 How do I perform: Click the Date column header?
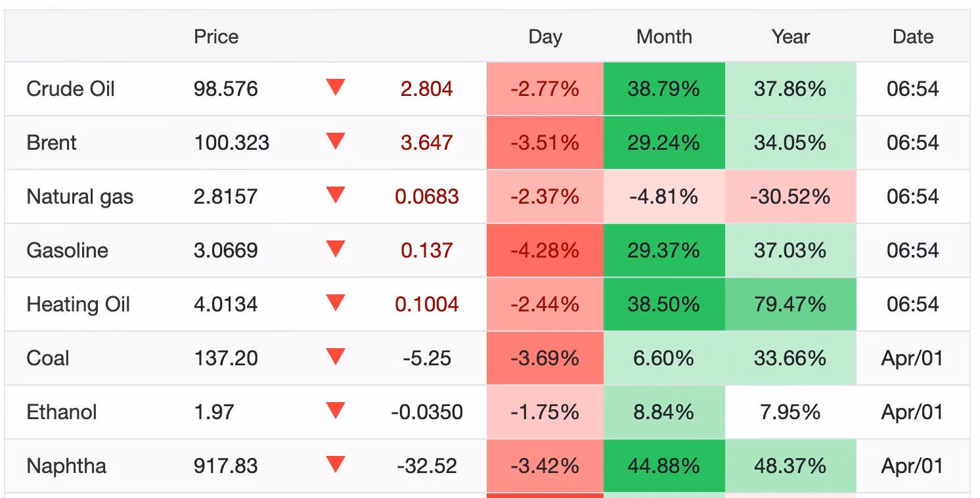pos(912,37)
